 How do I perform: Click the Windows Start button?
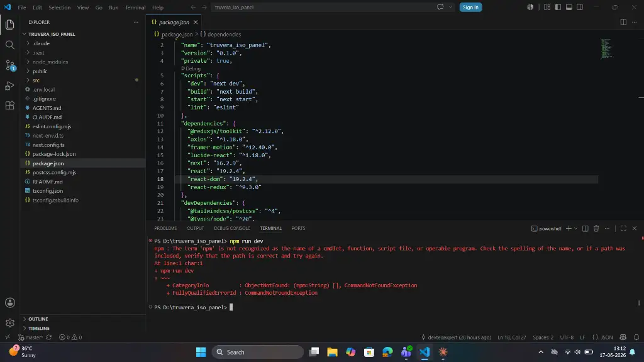point(201,352)
